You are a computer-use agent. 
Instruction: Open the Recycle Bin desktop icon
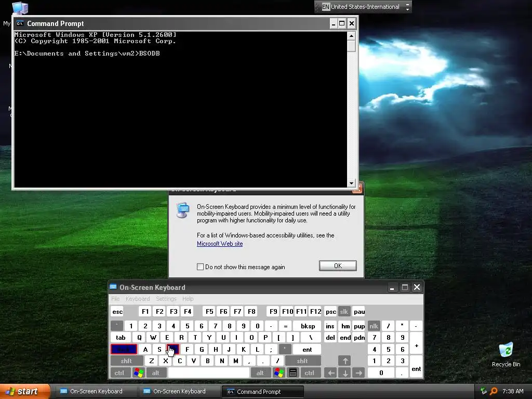click(x=506, y=355)
